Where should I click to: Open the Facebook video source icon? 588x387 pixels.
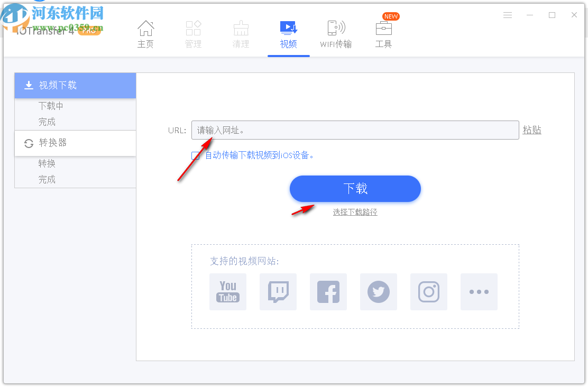tap(328, 292)
